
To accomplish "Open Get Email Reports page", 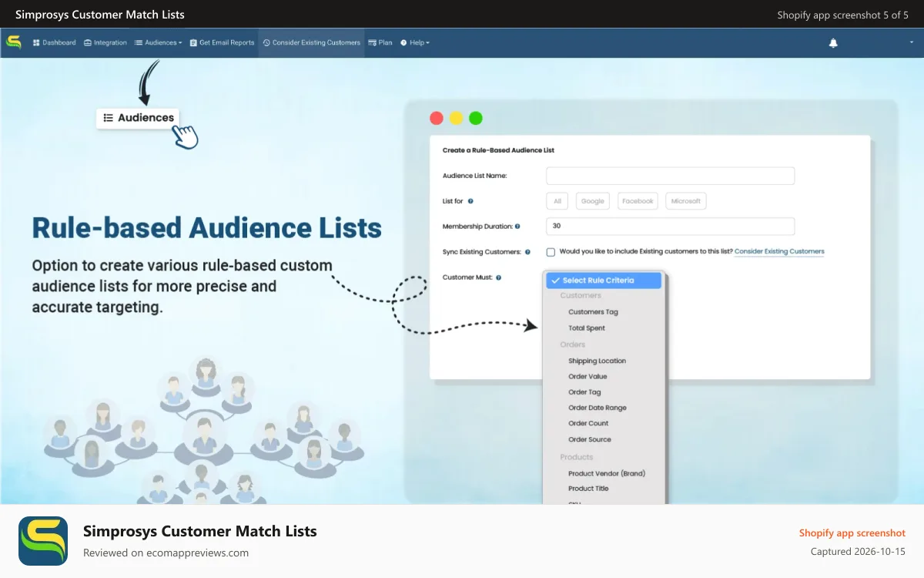I will (x=222, y=42).
